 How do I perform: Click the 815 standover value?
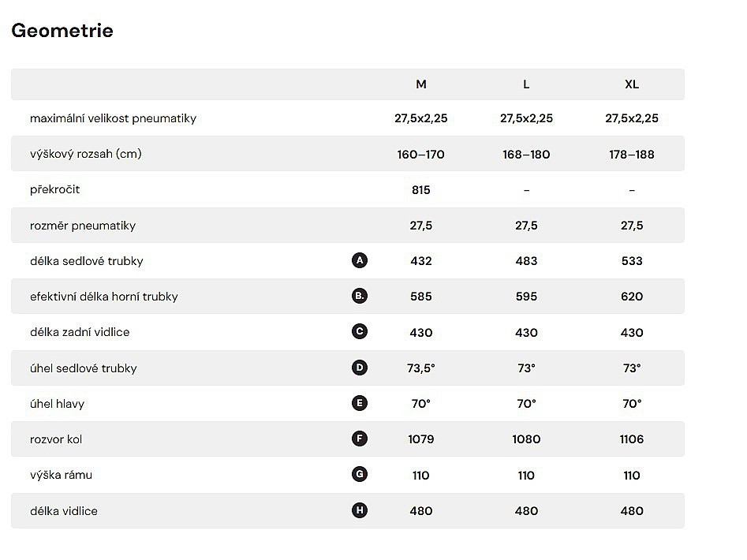(421, 190)
